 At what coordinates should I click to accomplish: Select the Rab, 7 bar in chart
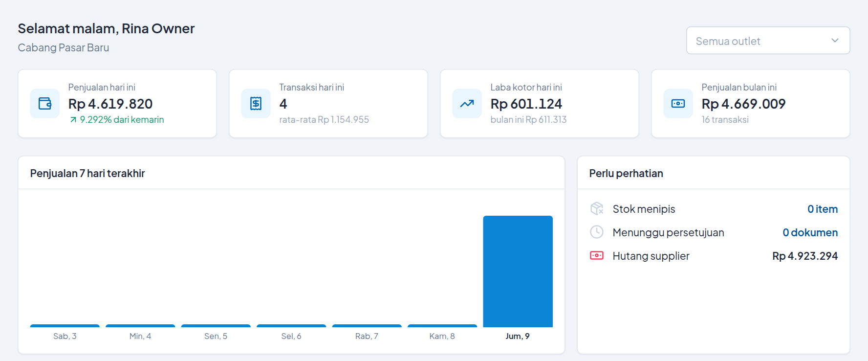(x=367, y=326)
